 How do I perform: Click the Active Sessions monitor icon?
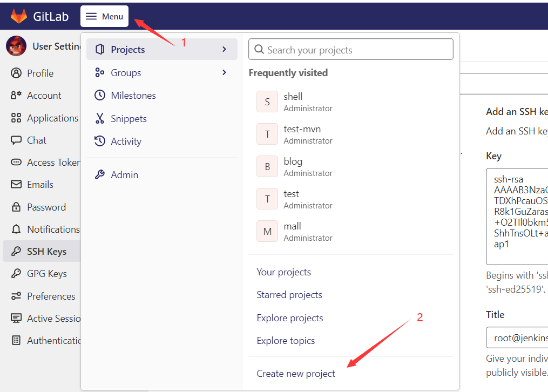16,318
